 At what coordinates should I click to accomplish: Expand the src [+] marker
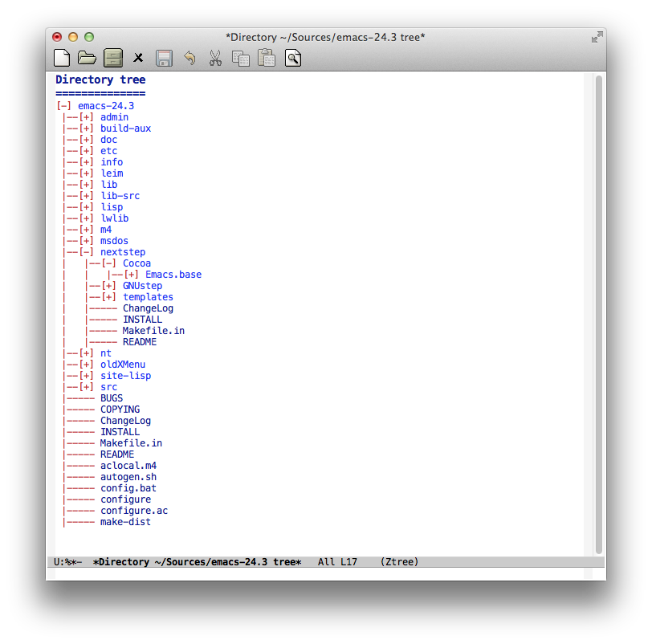86,387
